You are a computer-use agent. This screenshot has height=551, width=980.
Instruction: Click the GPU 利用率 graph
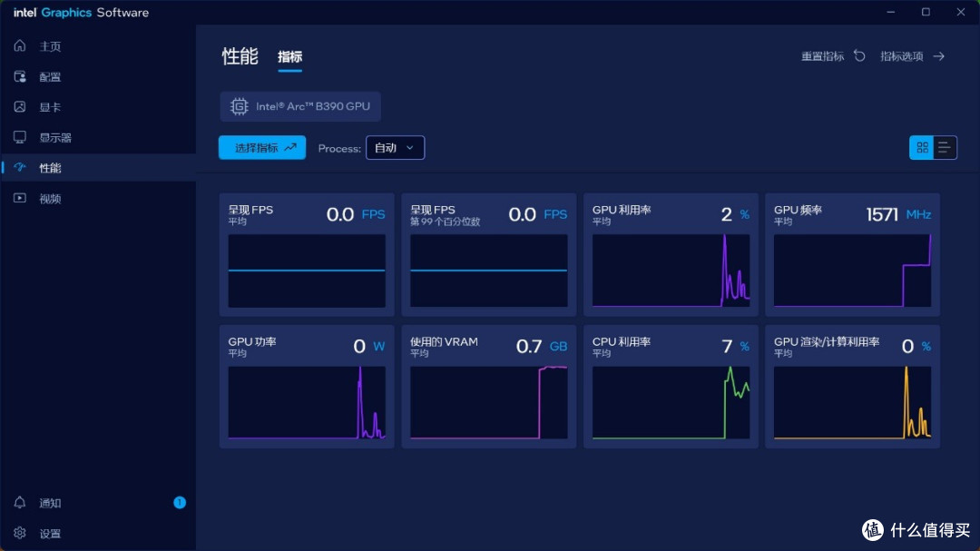pos(671,271)
